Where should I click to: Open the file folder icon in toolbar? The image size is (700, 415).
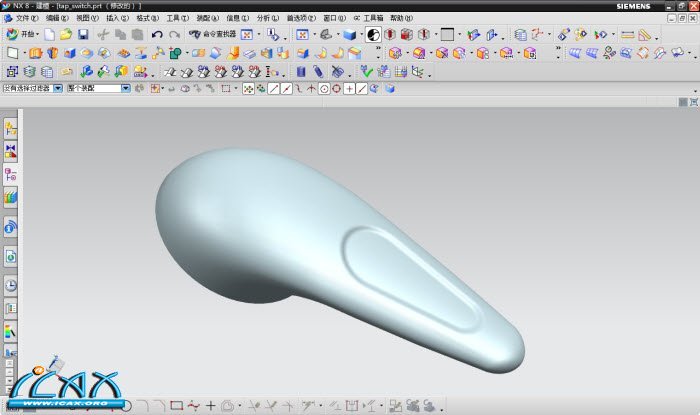click(x=66, y=34)
